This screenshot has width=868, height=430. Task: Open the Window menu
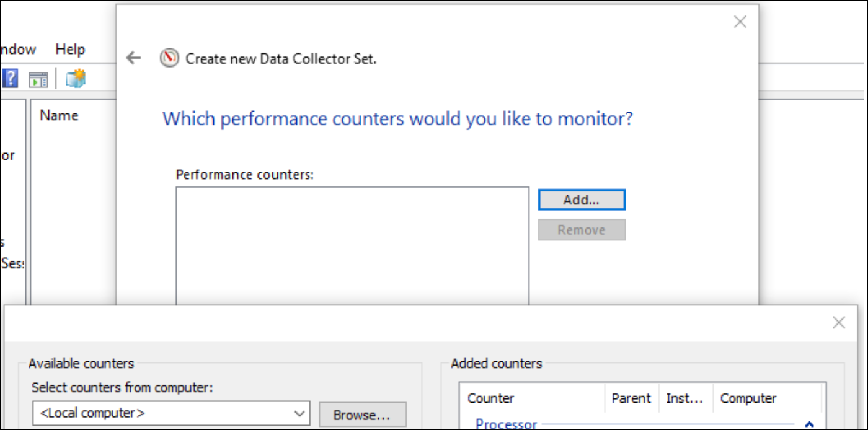click(x=17, y=49)
